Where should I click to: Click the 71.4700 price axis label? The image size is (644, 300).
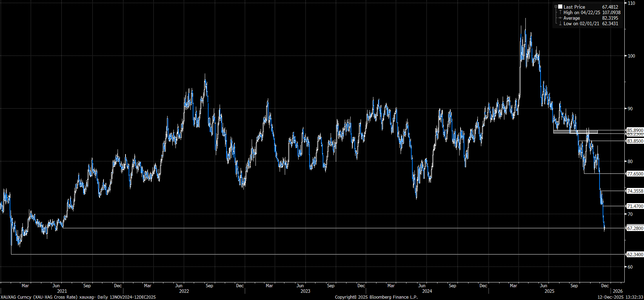pyautogui.click(x=635, y=206)
